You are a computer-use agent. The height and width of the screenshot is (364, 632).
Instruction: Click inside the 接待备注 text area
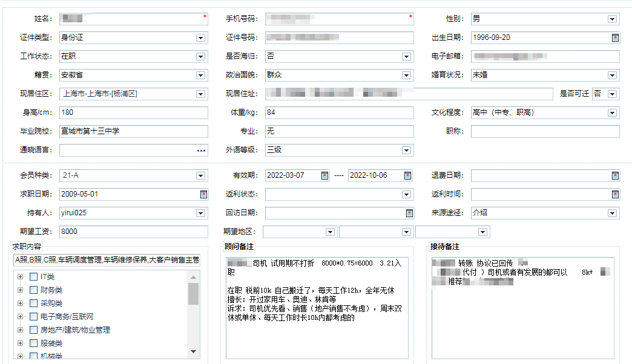click(523, 308)
